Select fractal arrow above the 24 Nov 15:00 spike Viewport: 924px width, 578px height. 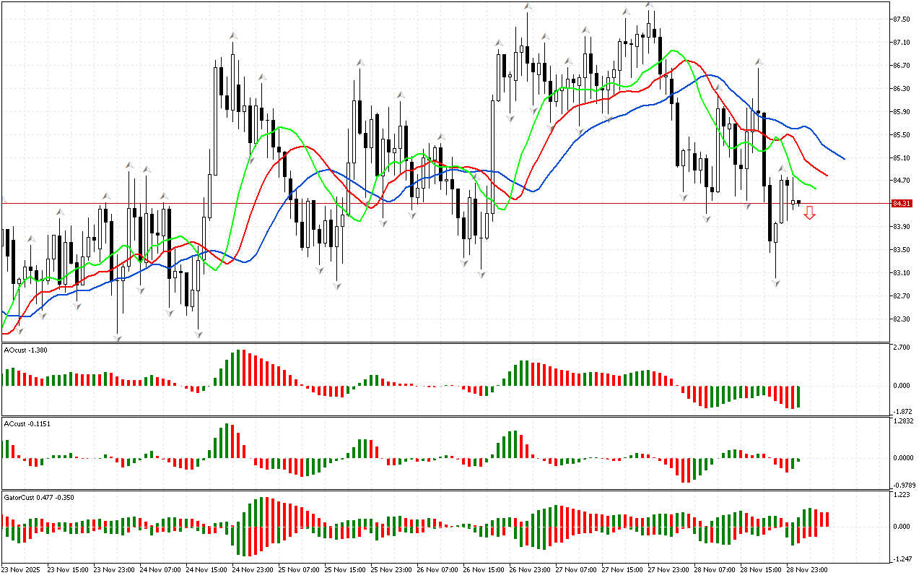click(233, 35)
